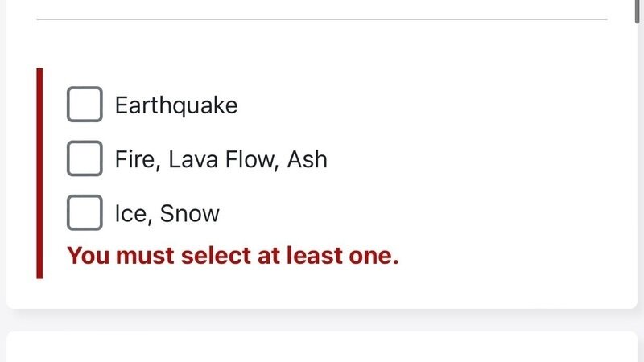Viewport: 644px width, 362px height.
Task: Enable the Ice, Snow checkbox
Action: point(85,212)
